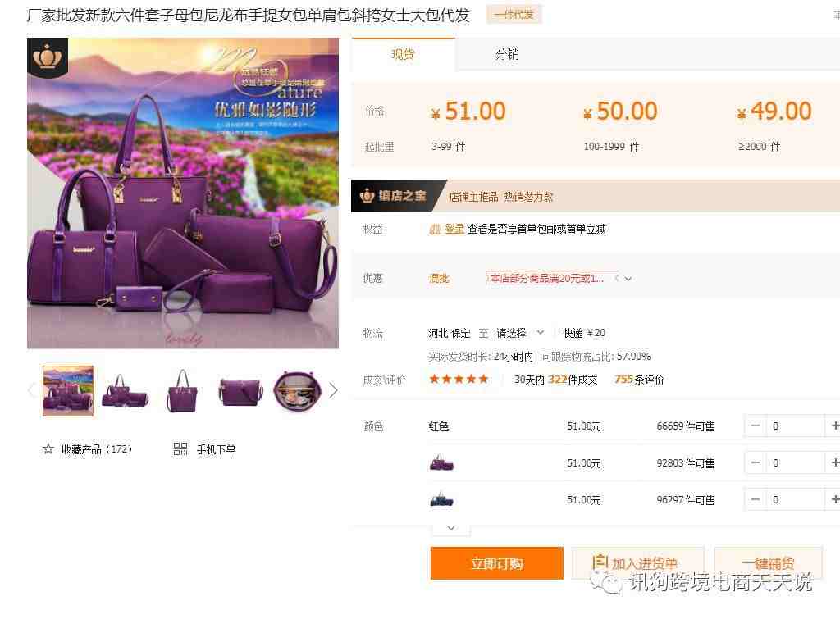The image size is (840, 619).
Task: Click the star icon to favorite product
Action: point(48,448)
